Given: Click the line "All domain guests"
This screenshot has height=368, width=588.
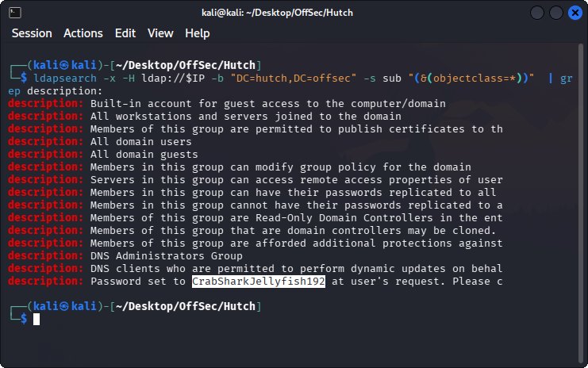Looking at the screenshot, I should click(x=103, y=155).
